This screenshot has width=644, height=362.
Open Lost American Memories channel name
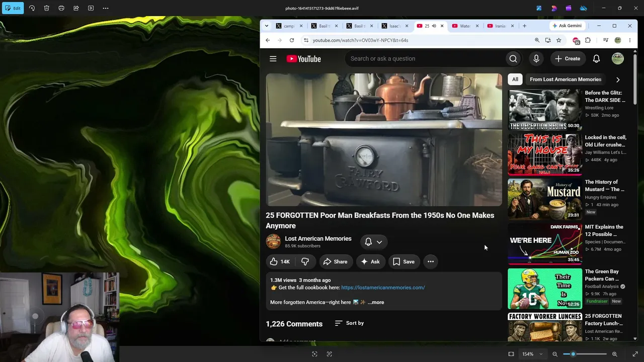click(318, 239)
